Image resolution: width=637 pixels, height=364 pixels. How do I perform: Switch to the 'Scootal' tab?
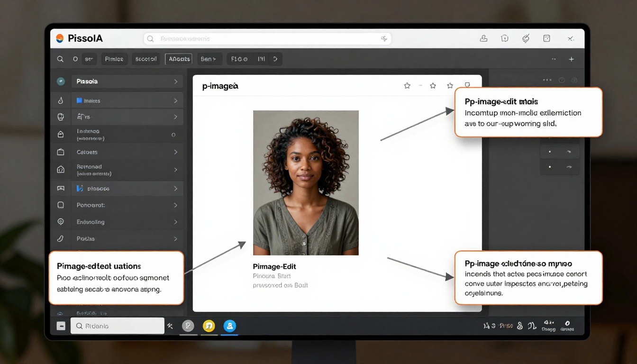point(146,59)
